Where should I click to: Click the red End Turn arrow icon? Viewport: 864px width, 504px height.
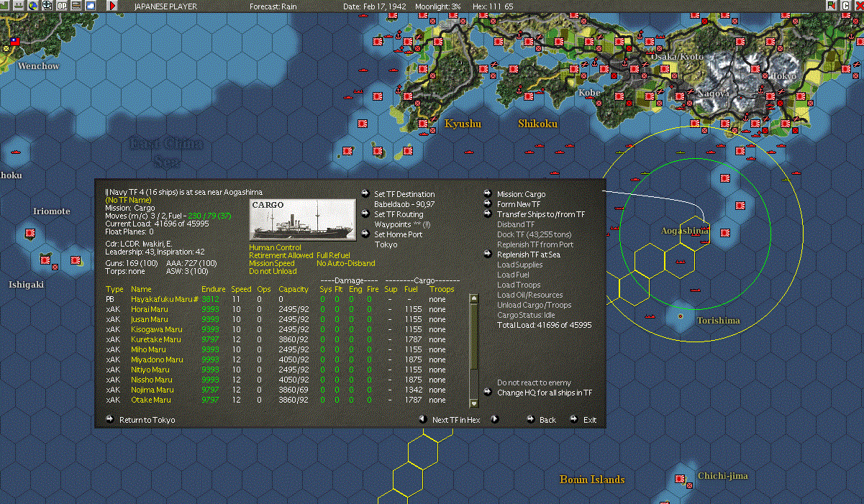(x=112, y=6)
